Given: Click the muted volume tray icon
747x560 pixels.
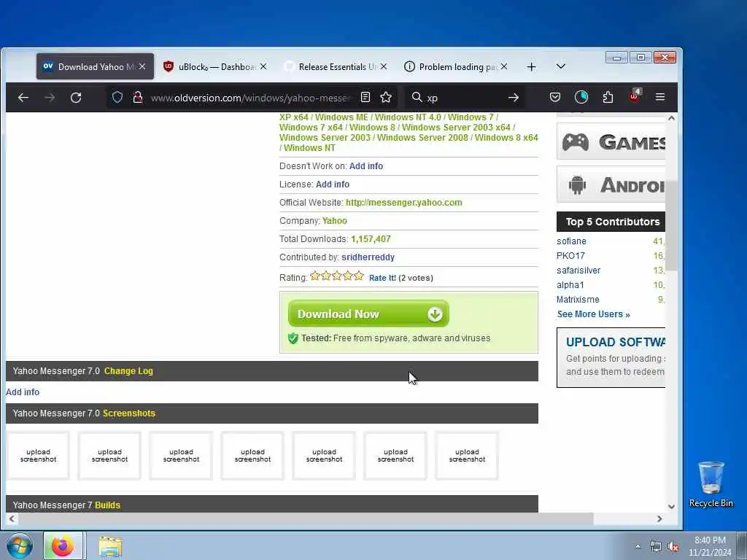Looking at the screenshot, I should tap(673, 547).
